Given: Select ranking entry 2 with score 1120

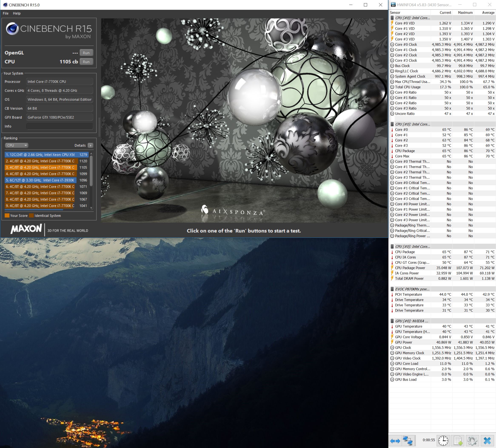Looking at the screenshot, I should pyautogui.click(x=47, y=161).
